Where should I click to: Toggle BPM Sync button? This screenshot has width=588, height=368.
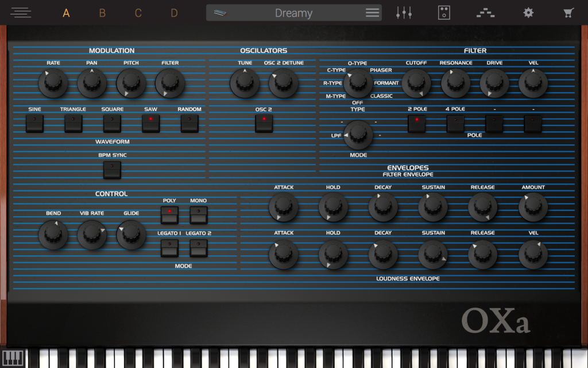click(x=112, y=170)
